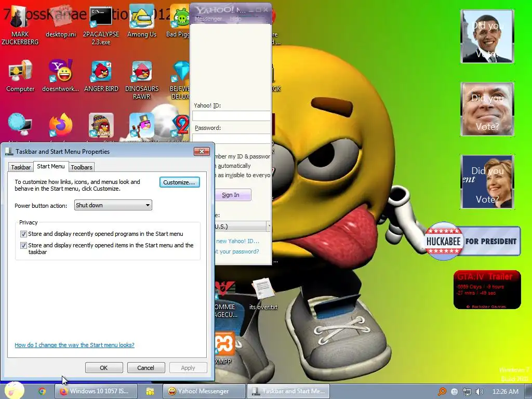
Task: Switch to Yahoo! Messenger taskbar button
Action: pyautogui.click(x=204, y=391)
